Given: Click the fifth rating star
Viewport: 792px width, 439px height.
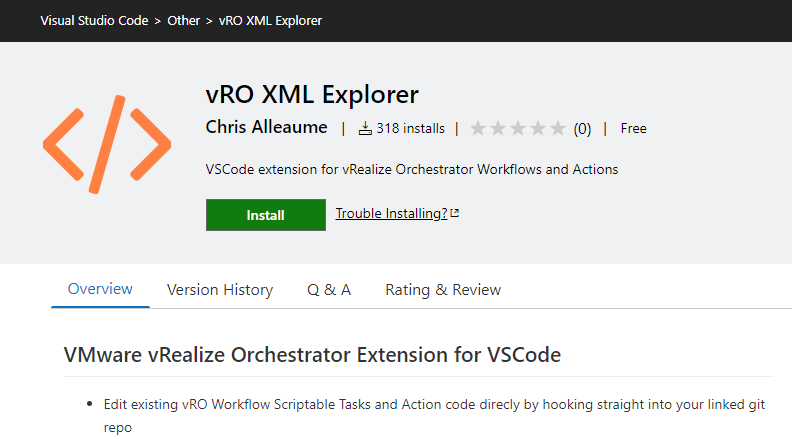Looking at the screenshot, I should point(558,128).
